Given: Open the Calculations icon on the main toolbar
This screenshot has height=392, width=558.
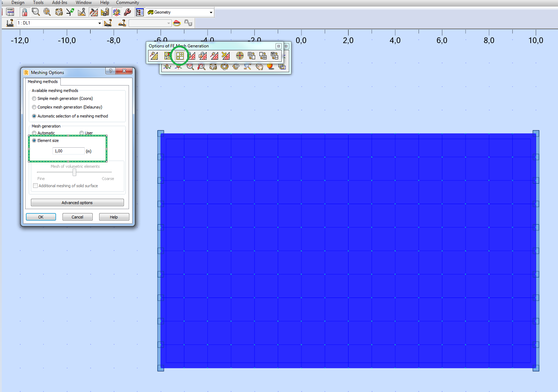Looking at the screenshot, I should point(10,12).
